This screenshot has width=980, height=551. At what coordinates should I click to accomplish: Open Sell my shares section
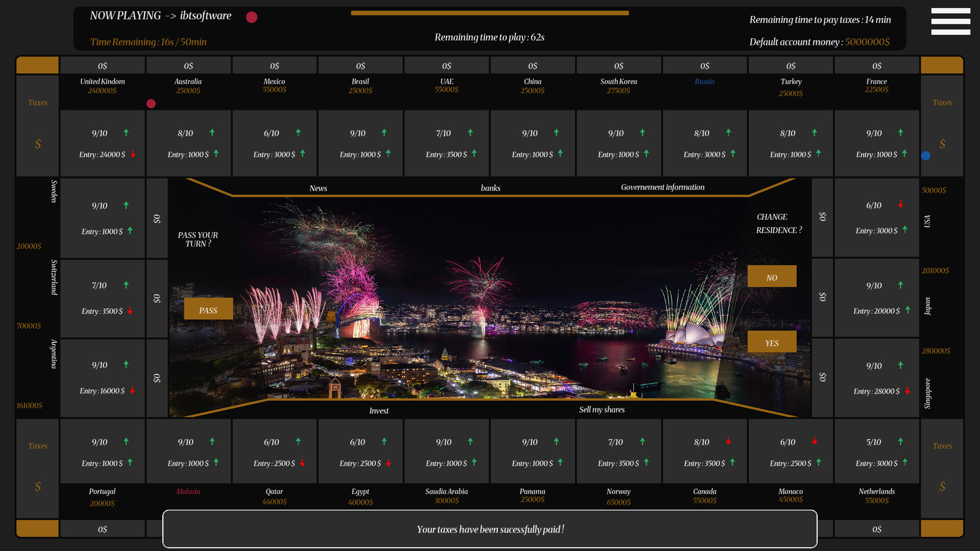click(602, 410)
